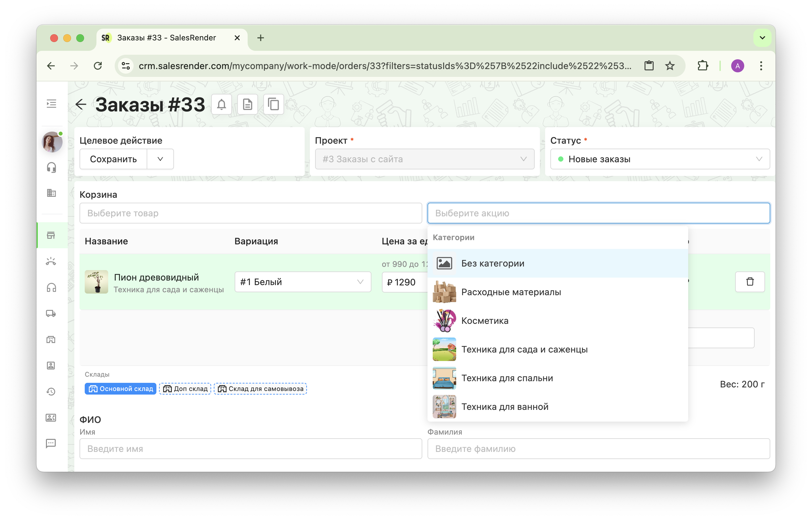The height and width of the screenshot is (520, 812).
Task: Bookmark page with star icon
Action: coord(670,66)
